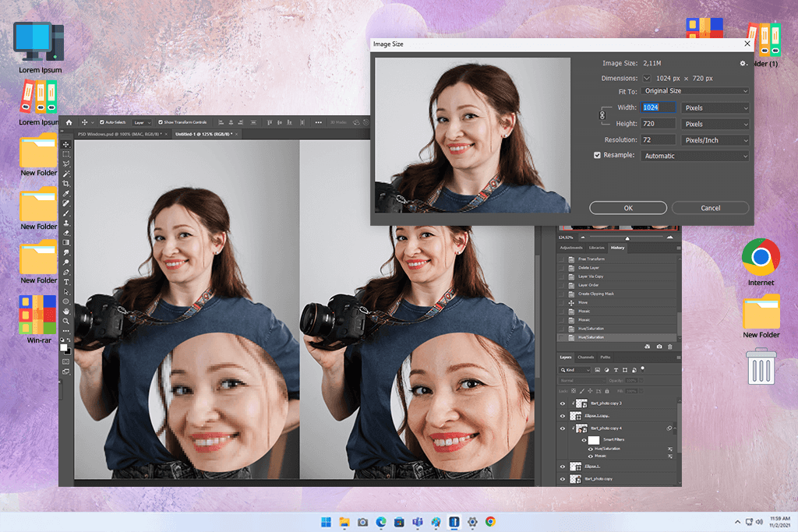Click the Resolution input field
798x532 pixels.
pyautogui.click(x=658, y=140)
